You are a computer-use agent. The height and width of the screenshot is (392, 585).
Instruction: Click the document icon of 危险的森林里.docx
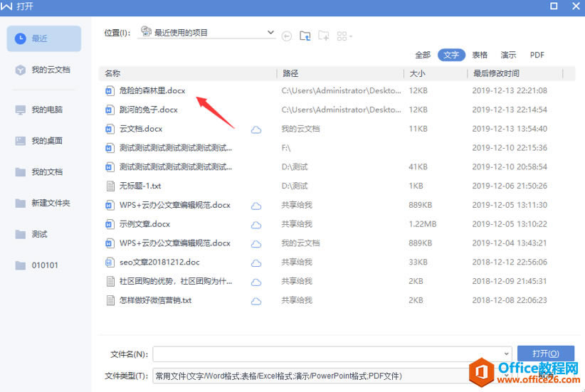110,90
